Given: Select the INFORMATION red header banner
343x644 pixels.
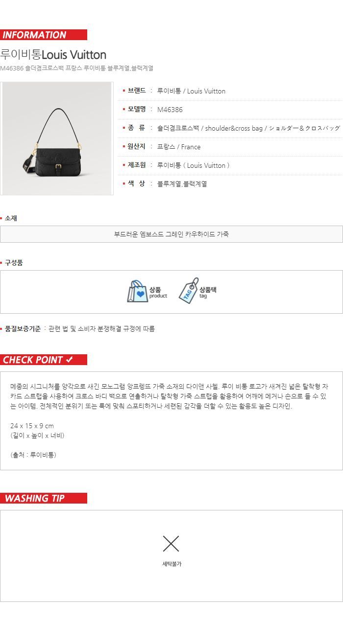Looking at the screenshot, I should (x=44, y=35).
